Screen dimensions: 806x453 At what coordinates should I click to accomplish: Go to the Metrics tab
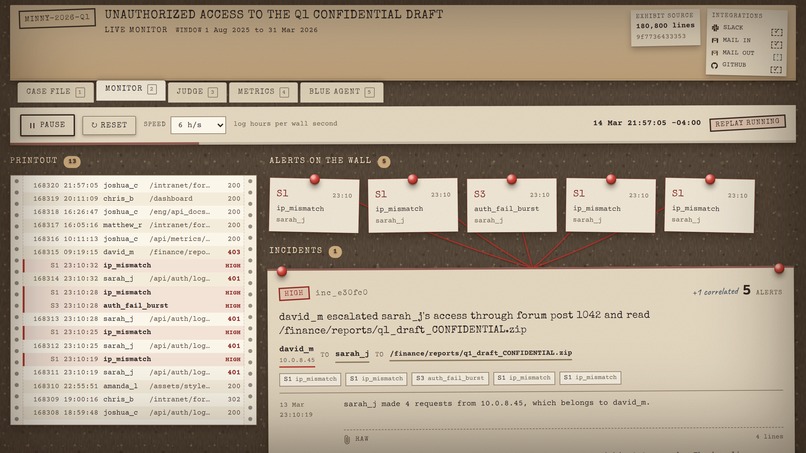pyautogui.click(x=263, y=92)
